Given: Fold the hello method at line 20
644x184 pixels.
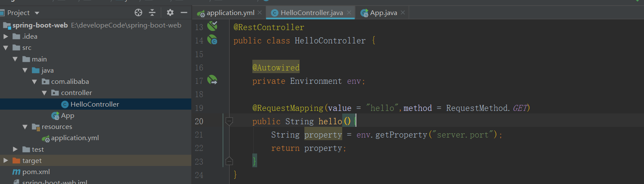Looking at the screenshot, I should pyautogui.click(x=229, y=122).
